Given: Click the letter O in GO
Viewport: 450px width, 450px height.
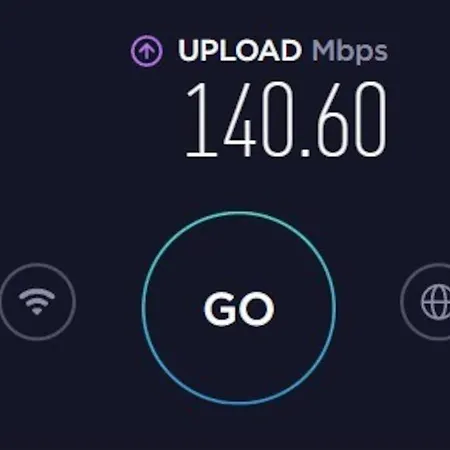Looking at the screenshot, I should click(x=257, y=309).
